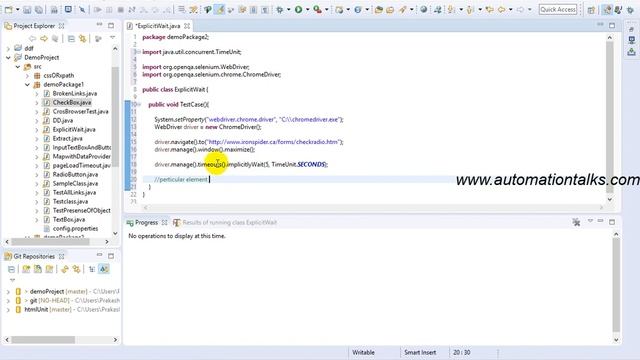Open config.properties file

(x=75, y=229)
